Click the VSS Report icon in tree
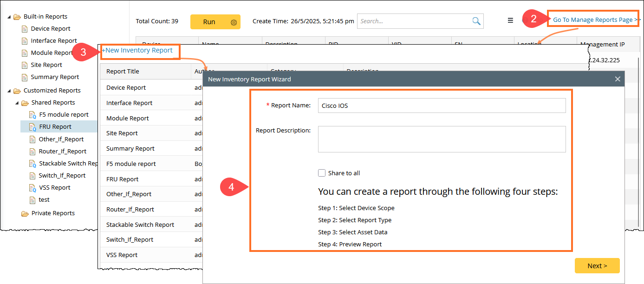The image size is (644, 284). [32, 188]
